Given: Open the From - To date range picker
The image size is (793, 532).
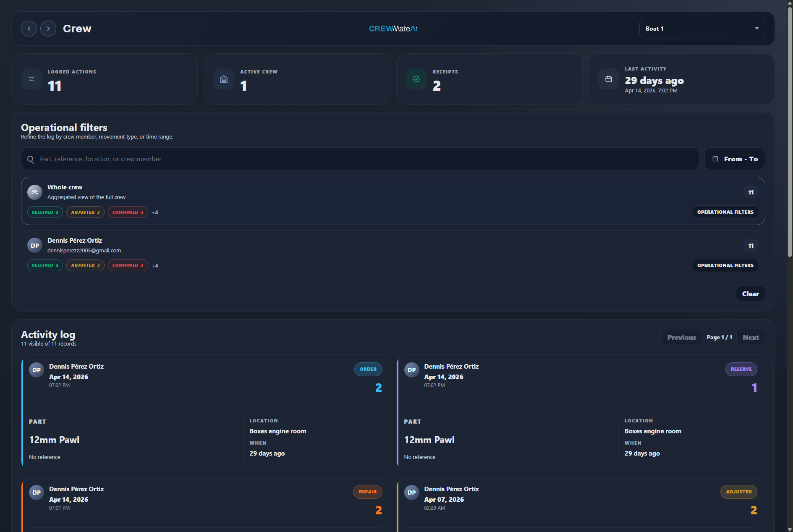Looking at the screenshot, I should (735, 159).
